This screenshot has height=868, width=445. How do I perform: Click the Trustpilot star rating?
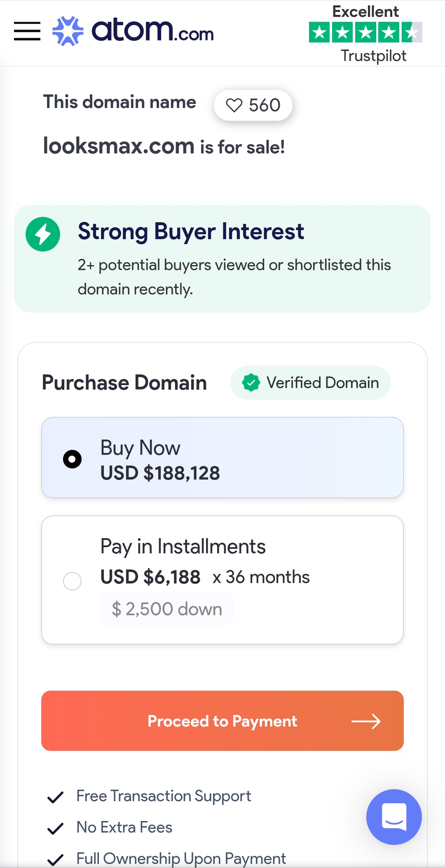coord(365,33)
